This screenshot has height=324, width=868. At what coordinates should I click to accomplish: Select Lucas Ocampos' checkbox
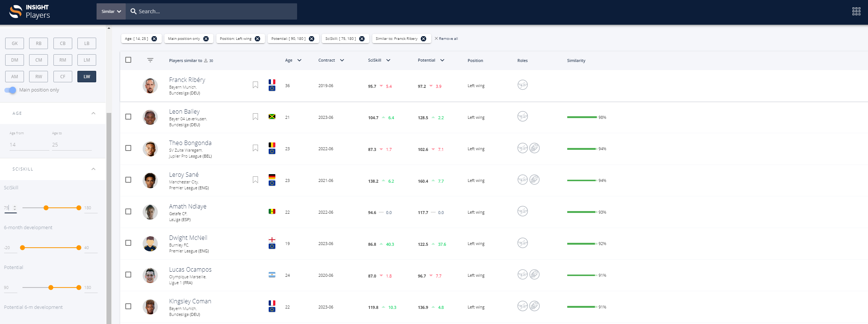pos(128,275)
